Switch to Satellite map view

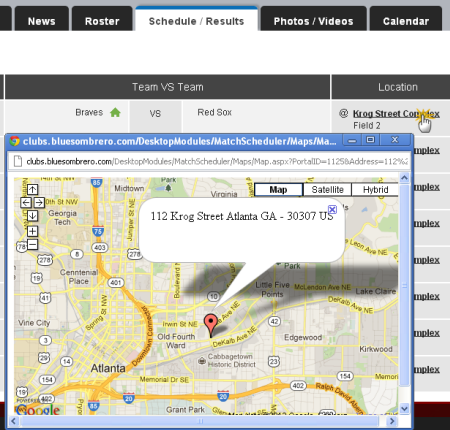click(327, 190)
